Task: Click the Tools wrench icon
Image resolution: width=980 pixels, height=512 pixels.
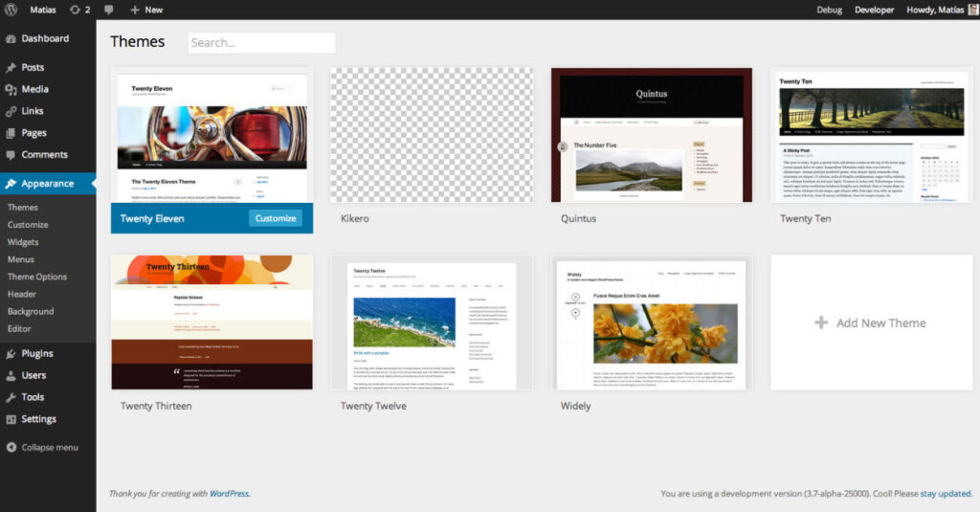Action: click(x=11, y=397)
